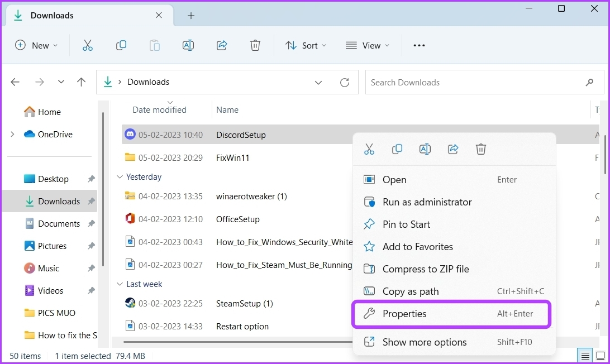Image resolution: width=610 pixels, height=364 pixels.
Task: Switch to details view icon in status bar
Action: 585,356
